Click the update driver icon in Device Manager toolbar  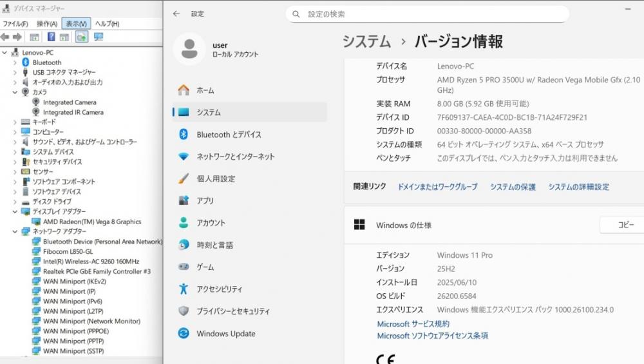coord(81,37)
